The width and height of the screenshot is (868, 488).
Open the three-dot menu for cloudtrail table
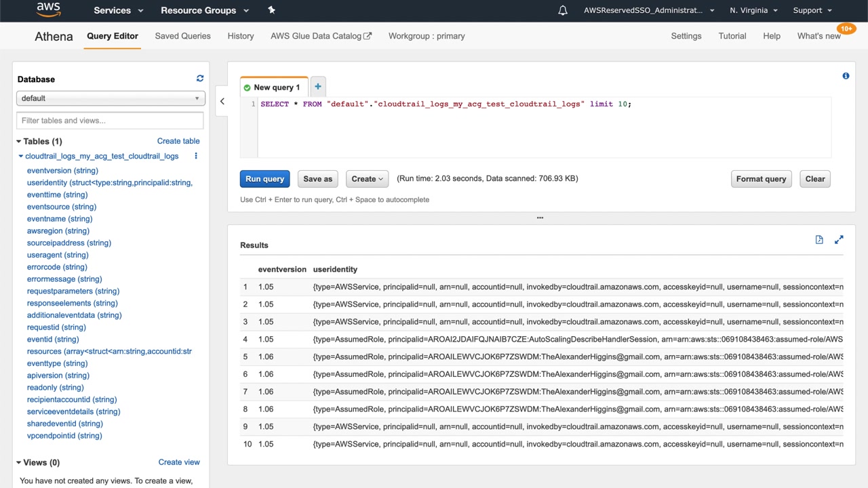point(196,156)
